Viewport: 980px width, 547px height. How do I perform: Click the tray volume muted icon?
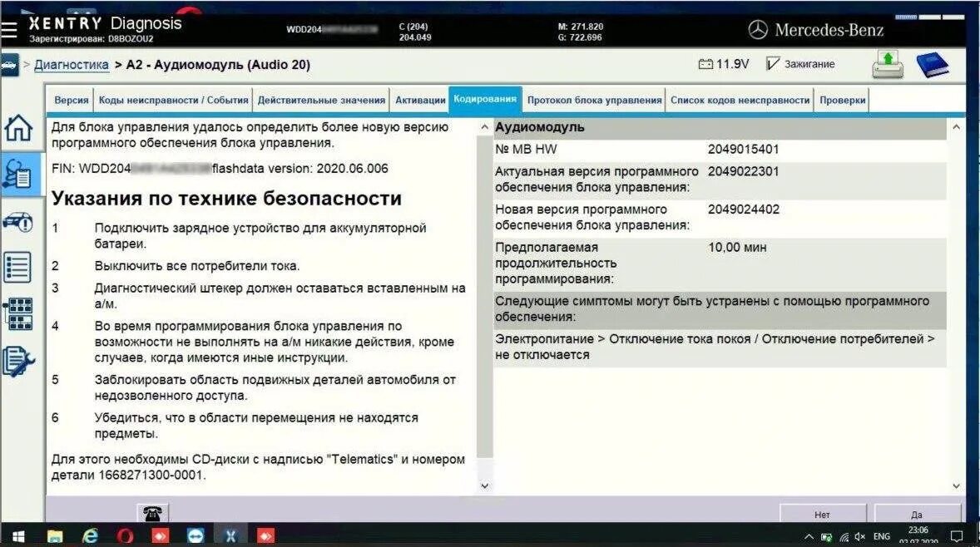click(860, 536)
